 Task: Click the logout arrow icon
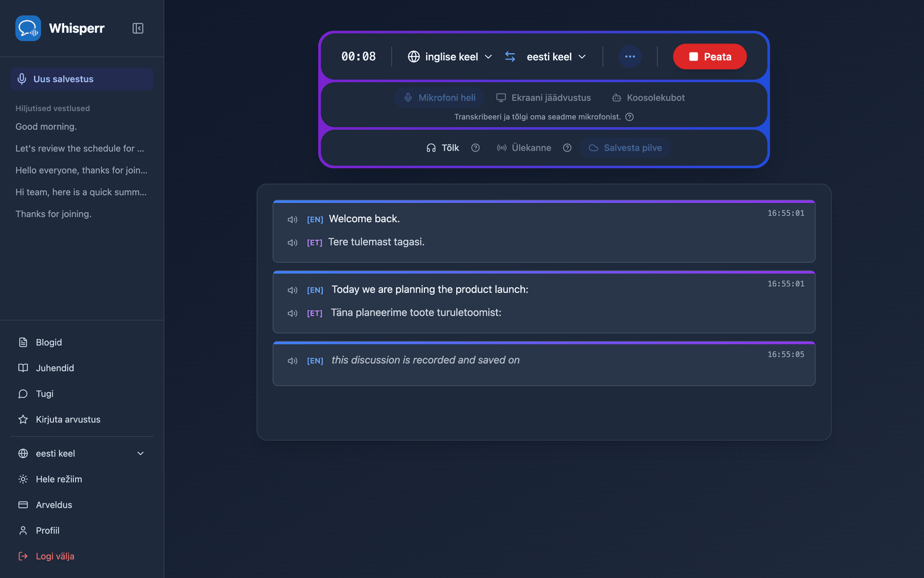click(x=23, y=556)
